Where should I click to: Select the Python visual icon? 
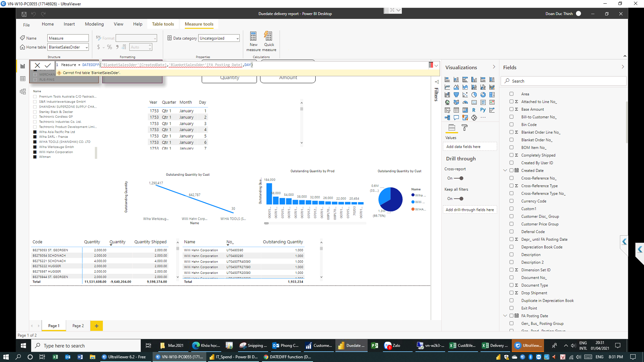click(x=483, y=110)
